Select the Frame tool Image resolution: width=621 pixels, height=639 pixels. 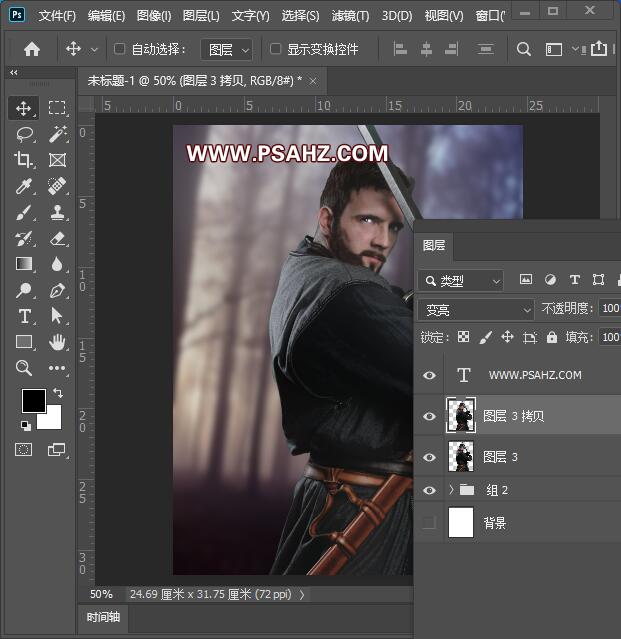tap(57, 160)
